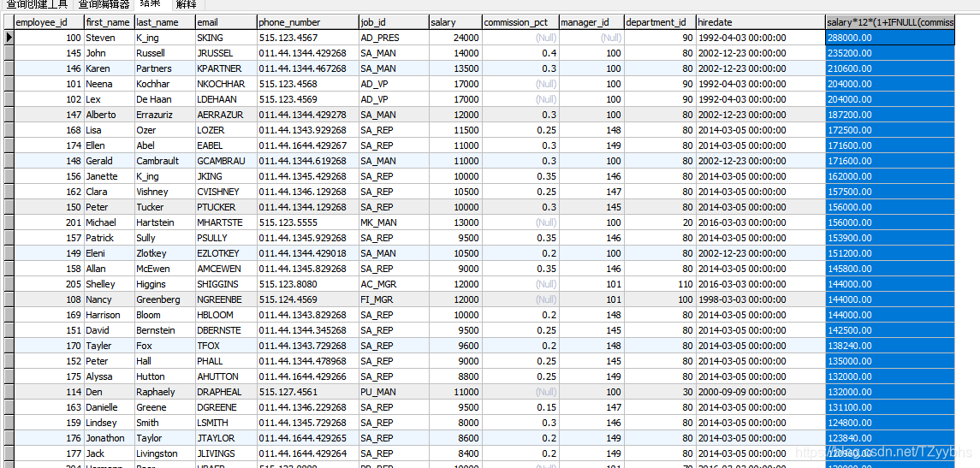Viewport: 980px width, 468px height.
Task: Click the salary column header
Action: tap(455, 22)
